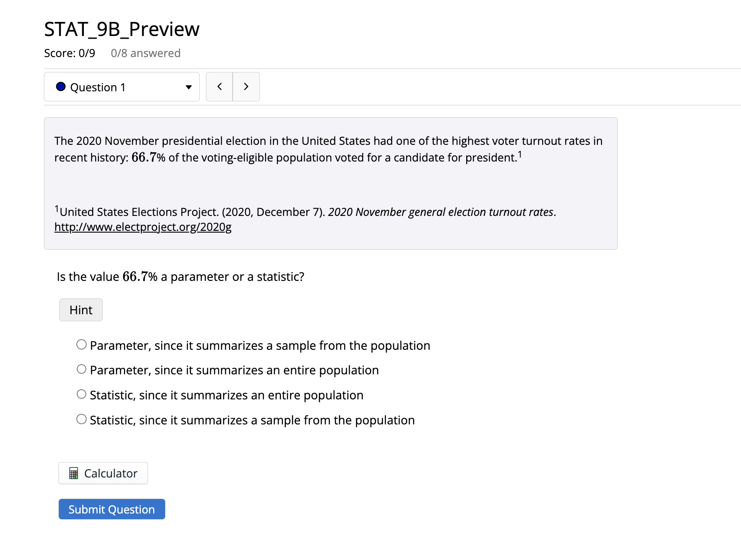Click the 'Score: 0/9' text
The width and height of the screenshot is (741, 560).
[70, 53]
